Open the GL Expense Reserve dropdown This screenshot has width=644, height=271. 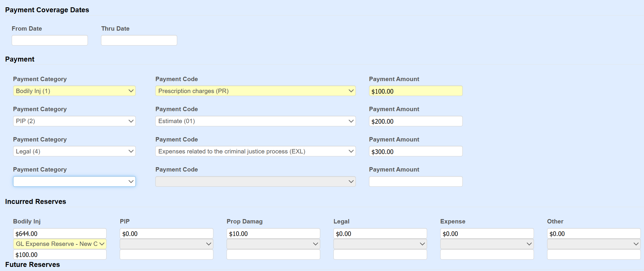click(60, 244)
